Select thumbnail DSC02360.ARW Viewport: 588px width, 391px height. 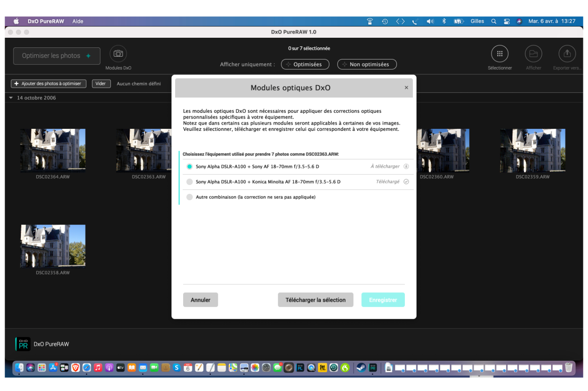[x=443, y=150]
